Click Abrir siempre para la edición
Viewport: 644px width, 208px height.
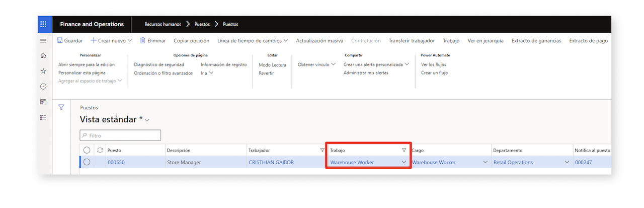pos(87,64)
